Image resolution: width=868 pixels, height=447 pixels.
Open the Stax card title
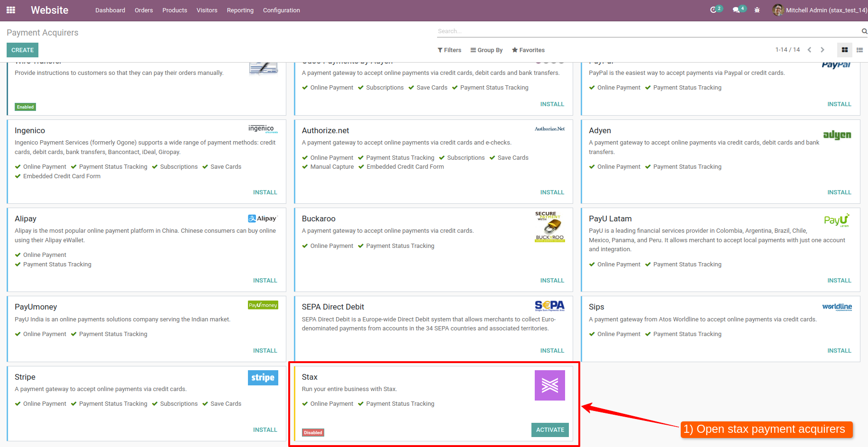point(310,377)
